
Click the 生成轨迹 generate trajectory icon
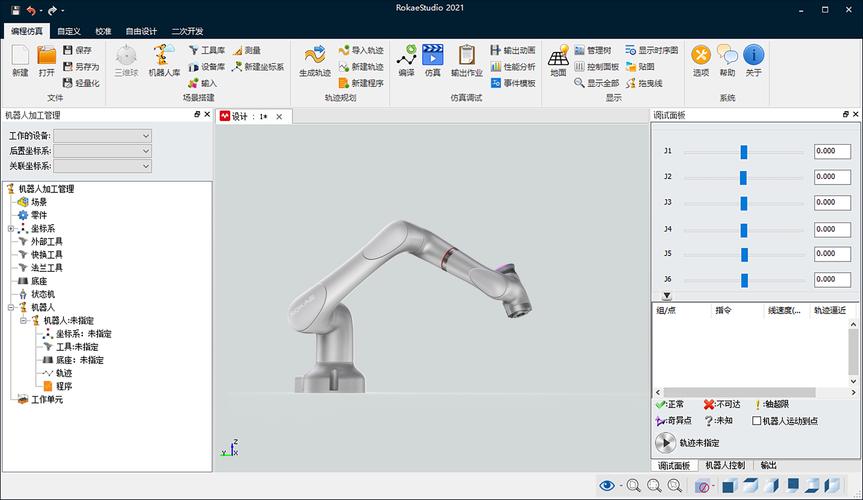315,61
